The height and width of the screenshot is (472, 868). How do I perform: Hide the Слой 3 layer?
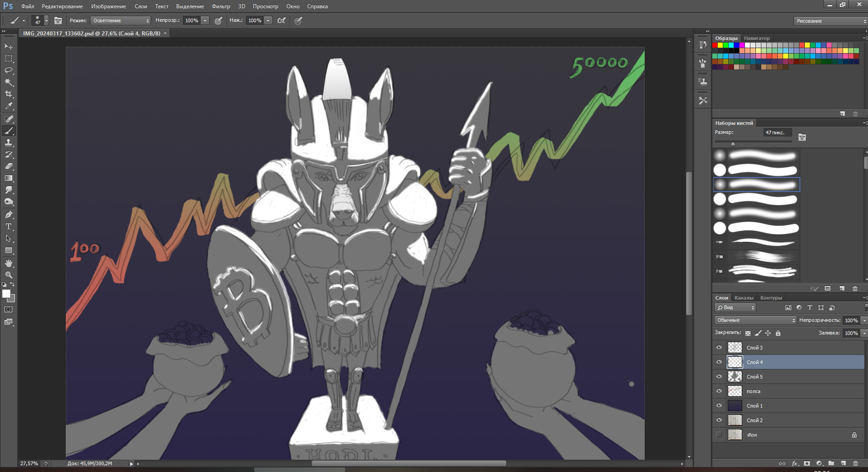click(719, 348)
